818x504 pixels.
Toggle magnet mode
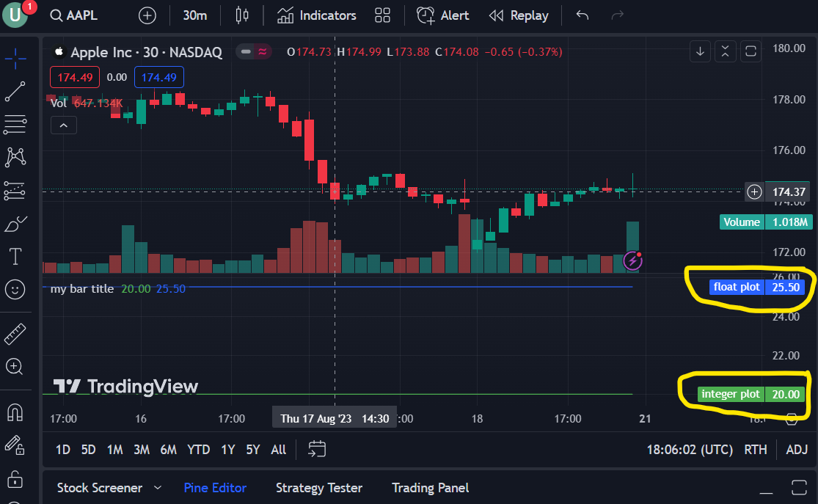(x=15, y=412)
